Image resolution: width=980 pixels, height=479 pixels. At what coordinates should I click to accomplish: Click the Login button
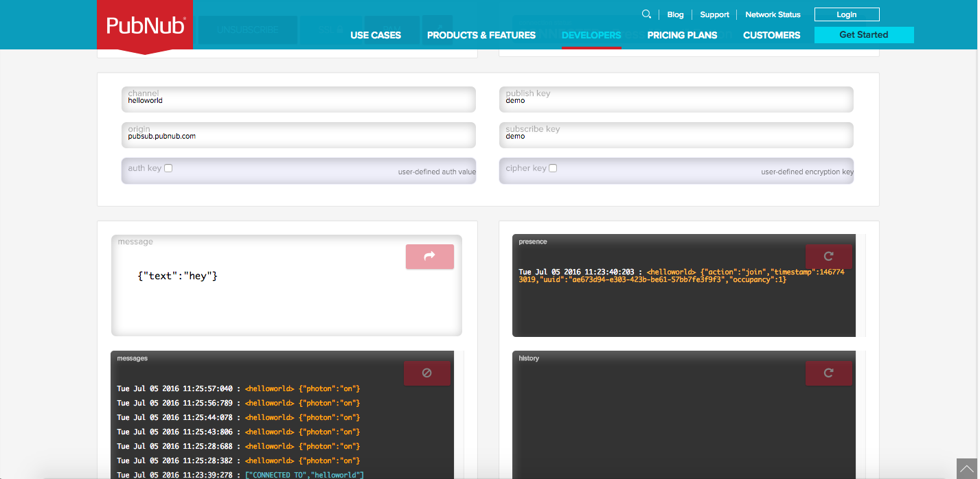(x=846, y=14)
